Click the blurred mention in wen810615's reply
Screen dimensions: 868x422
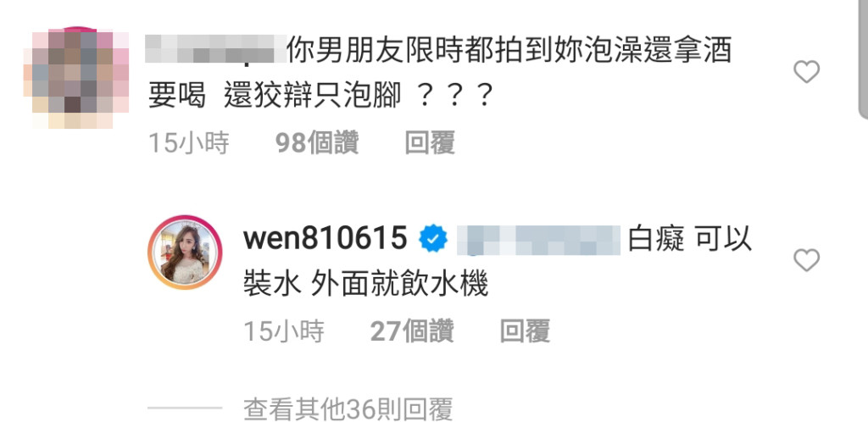pyautogui.click(x=538, y=240)
